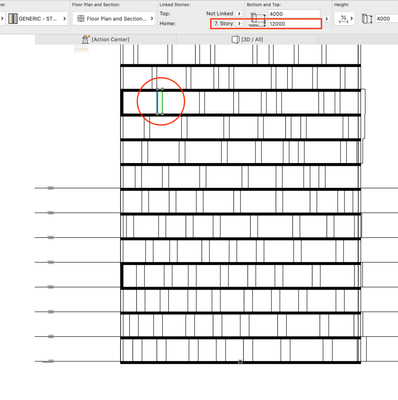Click the top offset field showing 4000
Screen dimensions: 398x400
tap(293, 14)
